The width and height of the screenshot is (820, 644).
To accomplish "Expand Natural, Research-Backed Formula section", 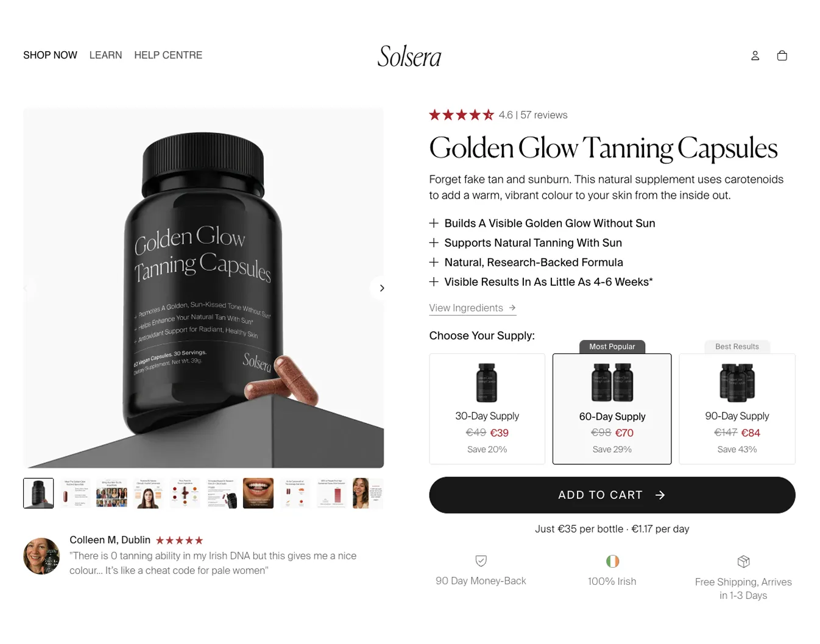I will coord(526,262).
